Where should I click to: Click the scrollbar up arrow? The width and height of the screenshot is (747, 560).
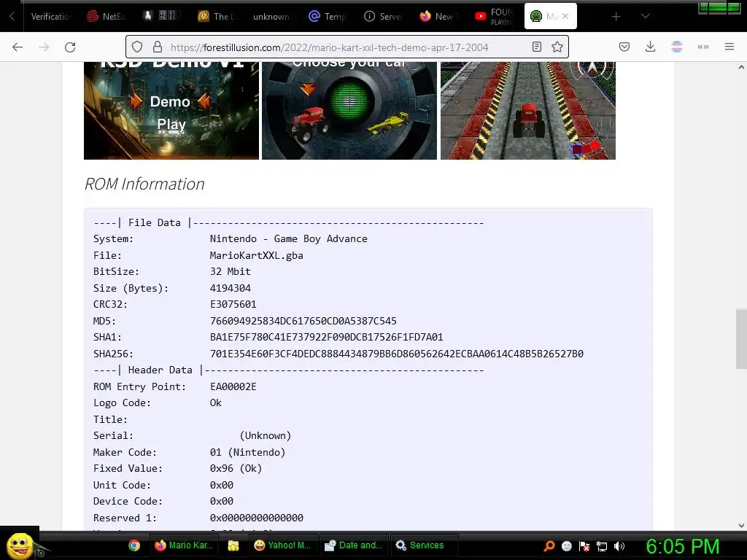pyautogui.click(x=741, y=67)
